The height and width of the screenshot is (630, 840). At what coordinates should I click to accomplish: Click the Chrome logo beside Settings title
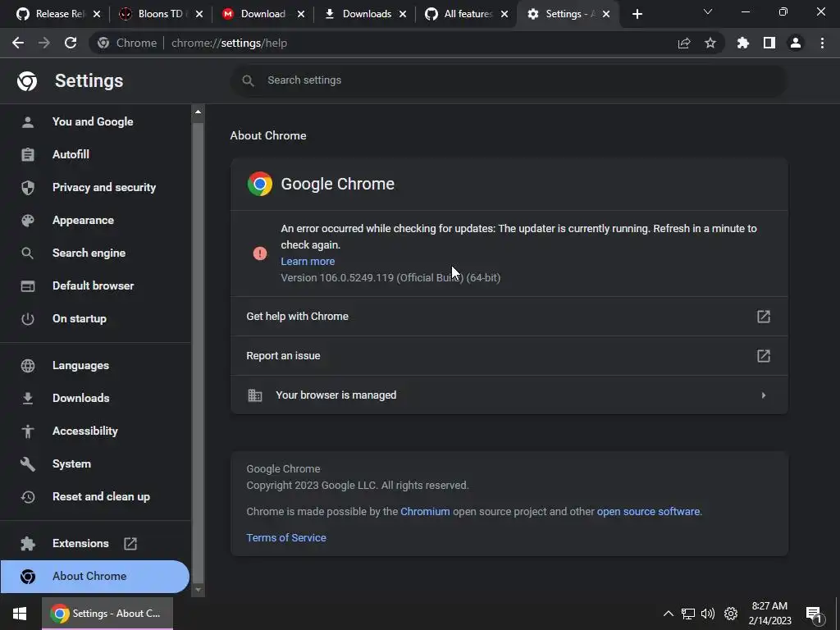tap(27, 81)
